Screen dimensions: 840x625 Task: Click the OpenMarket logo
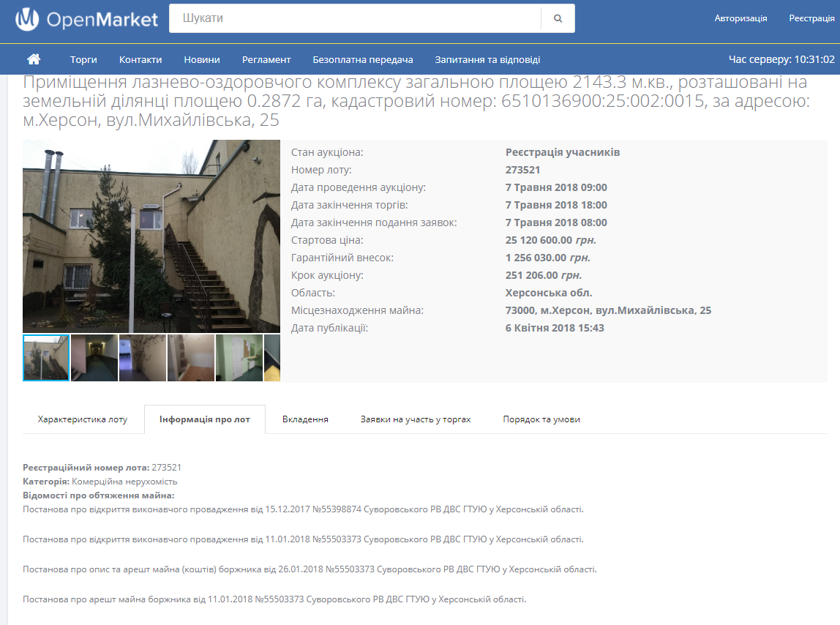(86, 19)
